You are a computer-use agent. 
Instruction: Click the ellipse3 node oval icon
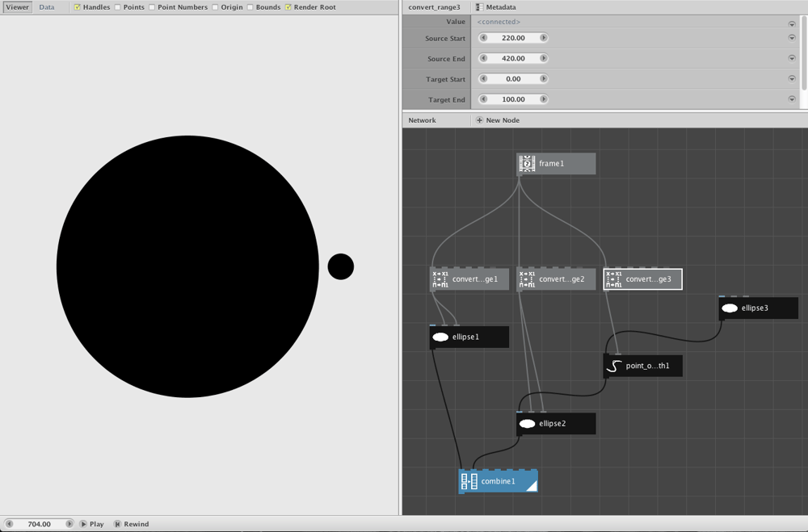[729, 308]
